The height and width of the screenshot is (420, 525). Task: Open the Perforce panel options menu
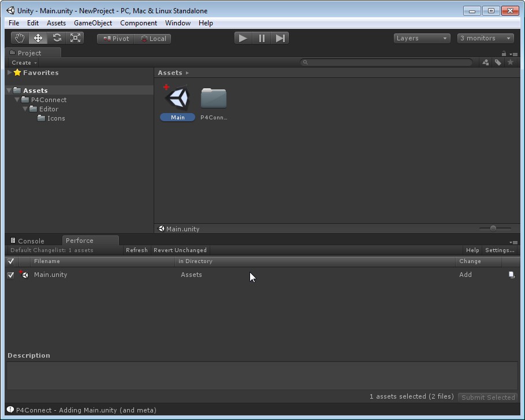click(513, 242)
